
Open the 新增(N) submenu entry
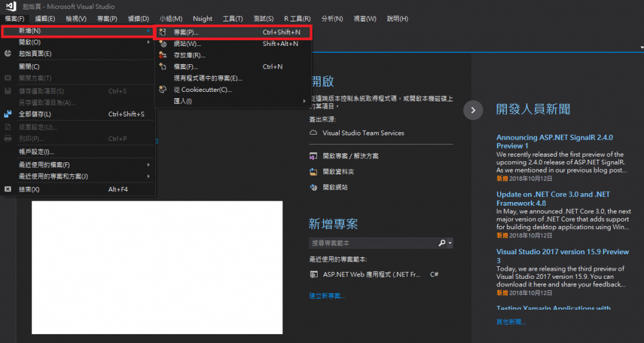tap(78, 31)
